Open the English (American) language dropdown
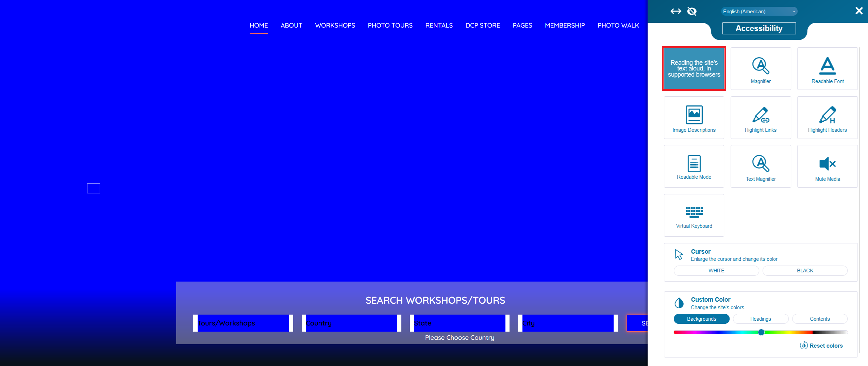The height and width of the screenshot is (366, 868). tap(759, 12)
